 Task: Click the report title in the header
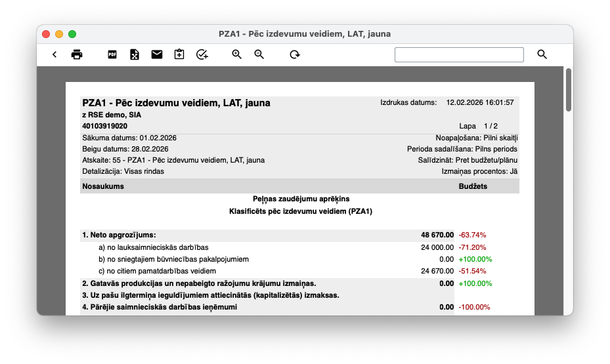pyautogui.click(x=176, y=103)
